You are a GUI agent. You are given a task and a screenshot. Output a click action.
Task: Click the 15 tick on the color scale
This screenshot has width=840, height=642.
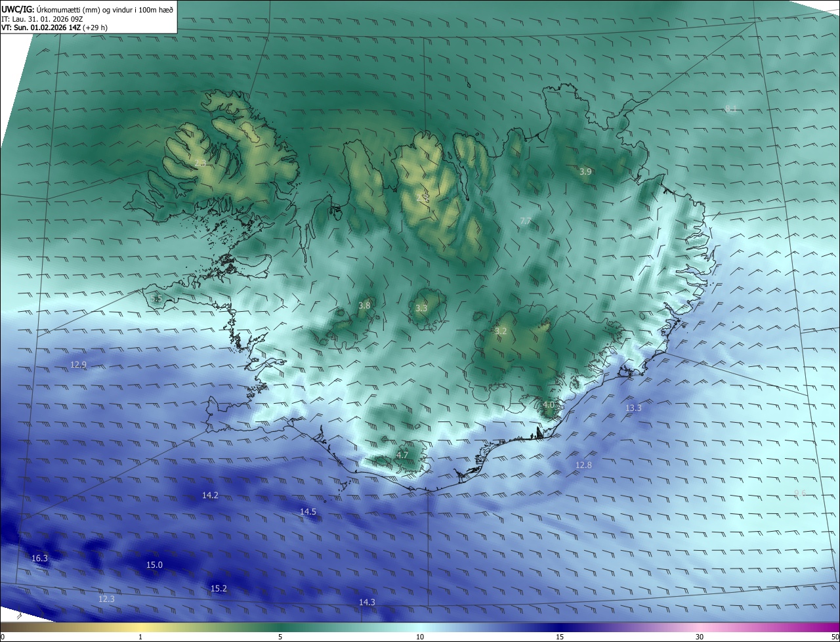pos(560,637)
